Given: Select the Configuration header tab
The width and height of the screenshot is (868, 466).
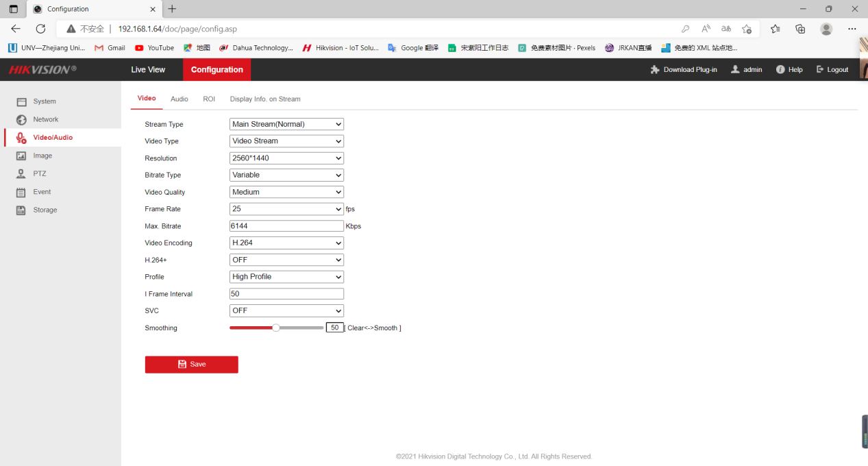Looking at the screenshot, I should (216, 70).
